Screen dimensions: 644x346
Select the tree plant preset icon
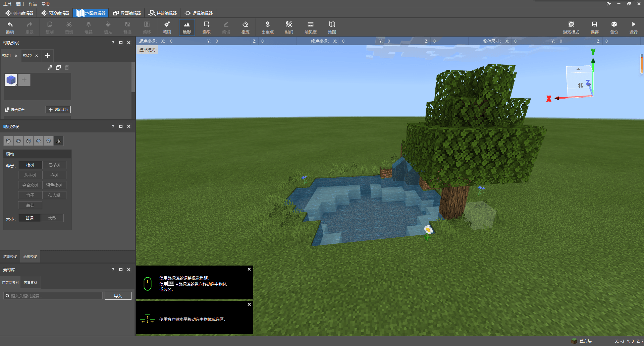click(59, 141)
